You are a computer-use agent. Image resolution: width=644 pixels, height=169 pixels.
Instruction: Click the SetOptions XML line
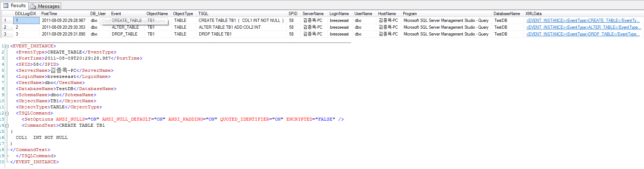click(183, 119)
